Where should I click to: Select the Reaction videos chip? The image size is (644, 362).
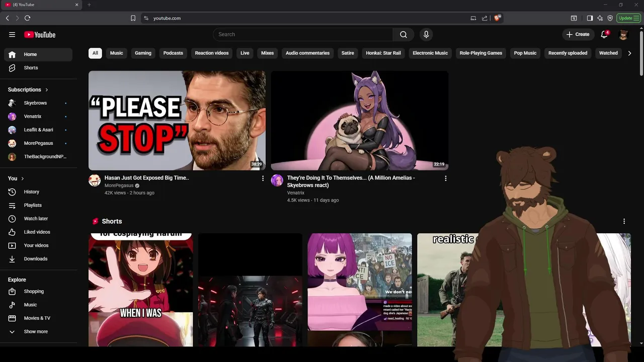click(x=212, y=53)
